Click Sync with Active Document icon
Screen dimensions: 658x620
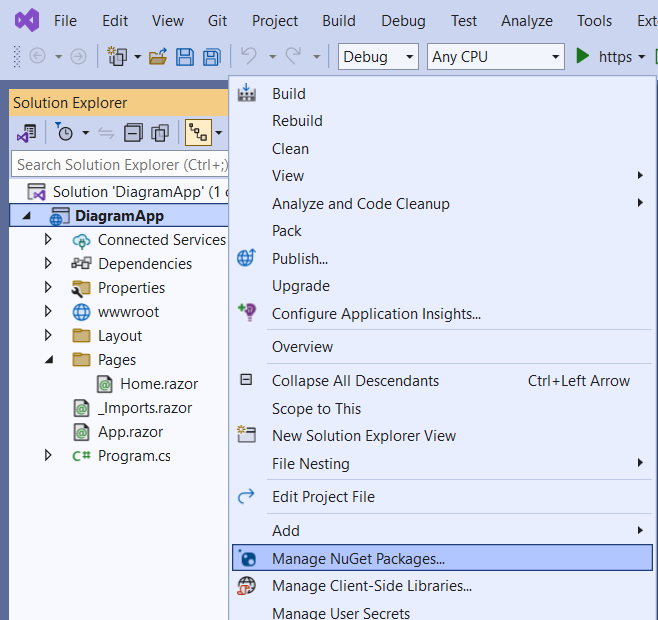(106, 133)
